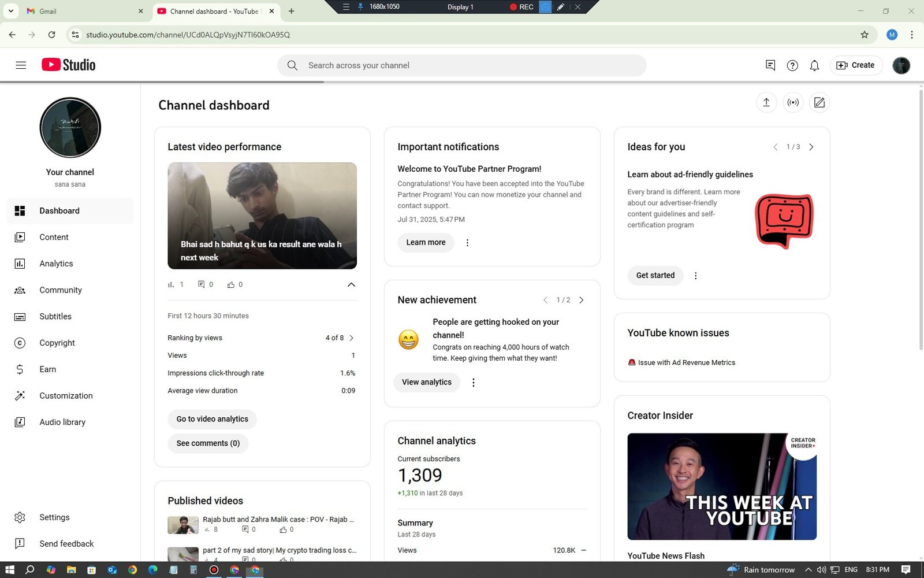The width and height of the screenshot is (924, 578).
Task: Open Windows taskbar search
Action: point(30,570)
